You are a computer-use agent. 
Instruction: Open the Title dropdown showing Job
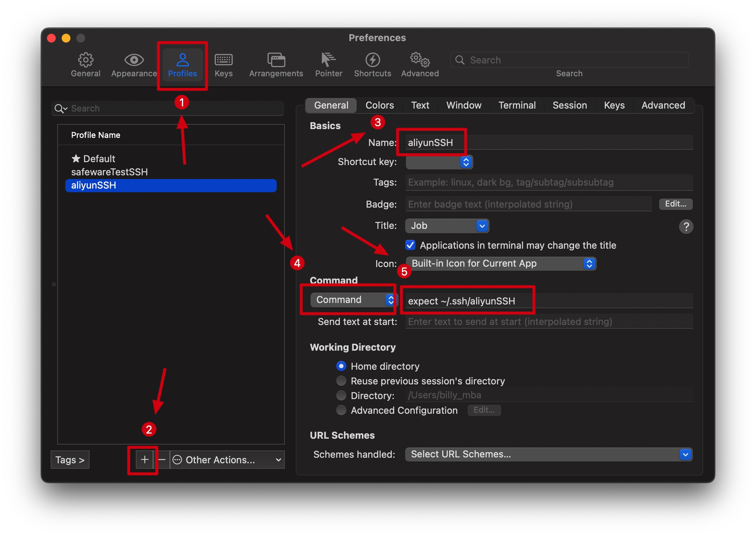click(447, 226)
